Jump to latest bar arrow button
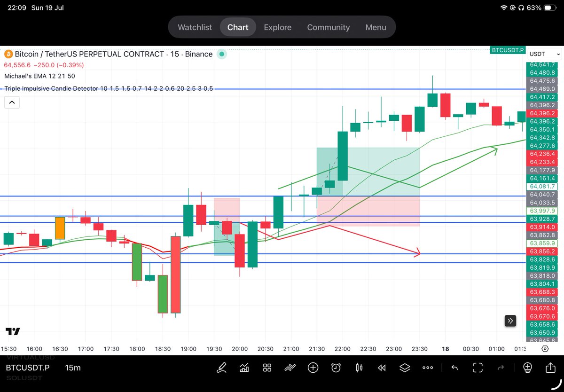The image size is (564, 392). tap(511, 321)
